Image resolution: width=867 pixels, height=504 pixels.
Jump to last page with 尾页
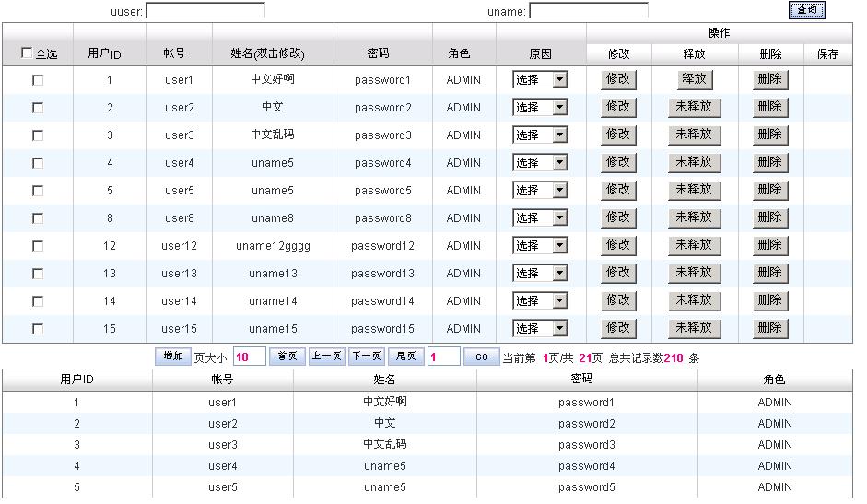(x=405, y=357)
